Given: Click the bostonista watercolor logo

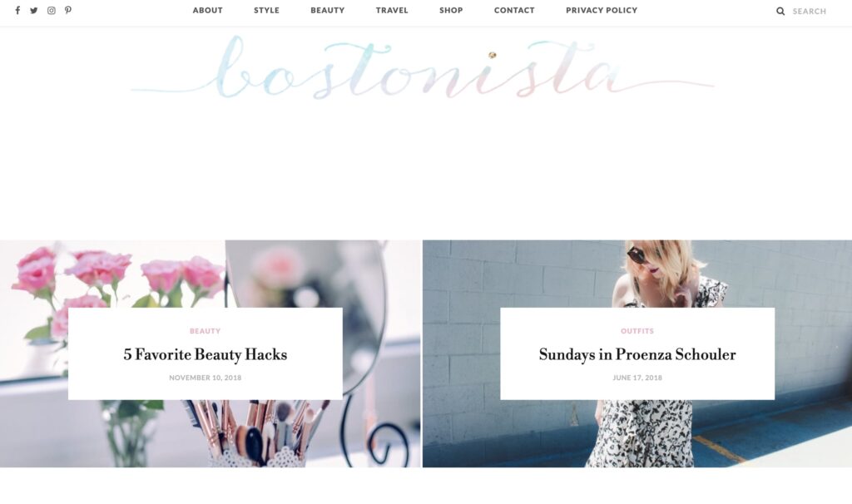Looking at the screenshot, I should click(423, 68).
